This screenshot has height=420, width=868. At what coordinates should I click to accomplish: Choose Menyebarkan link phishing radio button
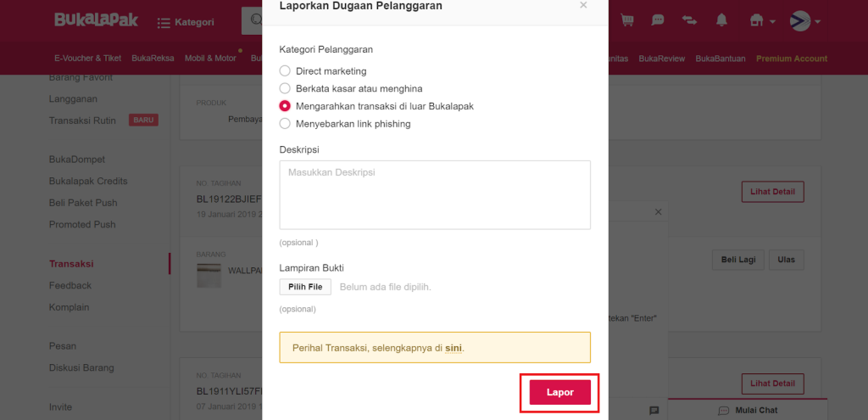click(285, 124)
